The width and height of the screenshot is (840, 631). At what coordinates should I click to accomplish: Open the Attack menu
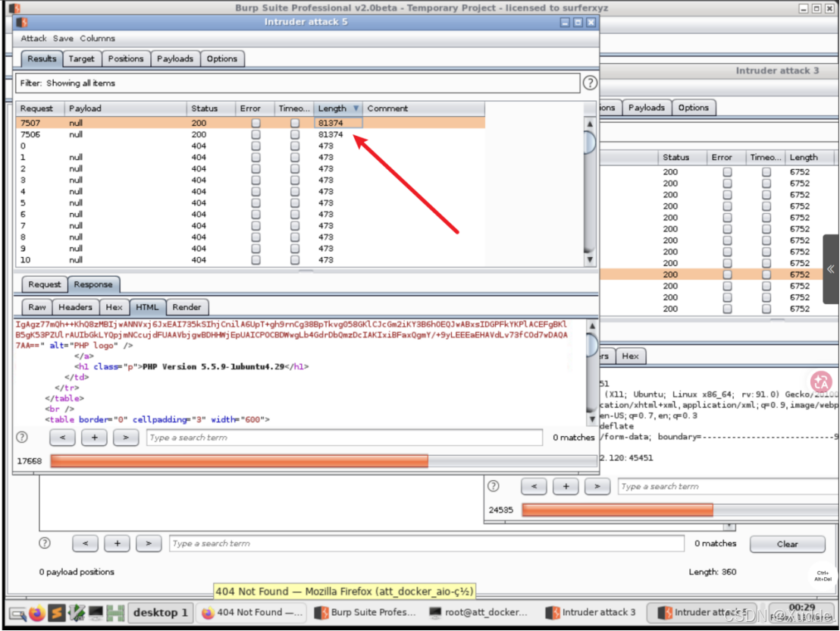[x=34, y=39]
